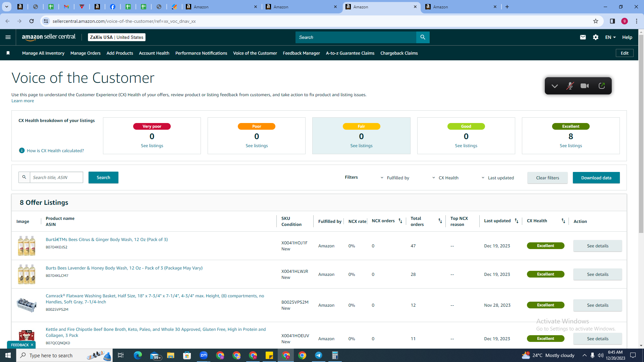644x362 pixels.
Task: Click the info icon beside CX Health calculated
Action: tap(22, 150)
